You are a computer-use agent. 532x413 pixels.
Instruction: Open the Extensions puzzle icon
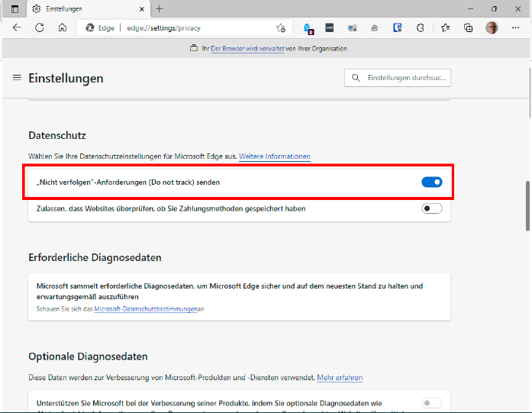click(x=420, y=27)
